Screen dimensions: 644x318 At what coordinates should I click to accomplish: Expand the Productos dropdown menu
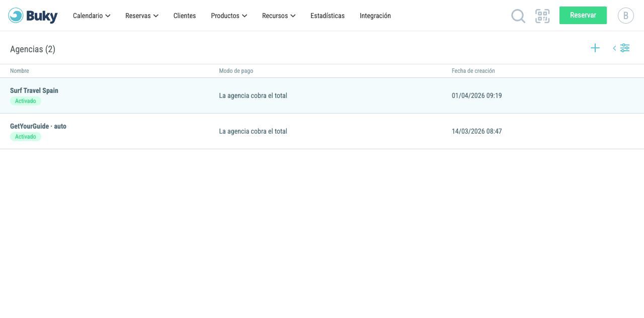[x=229, y=16]
